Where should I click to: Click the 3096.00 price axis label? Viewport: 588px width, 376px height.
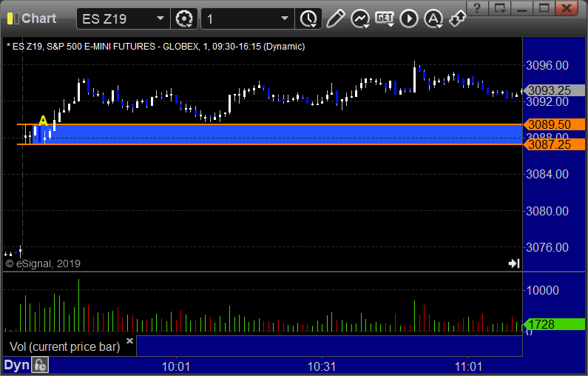click(x=547, y=65)
